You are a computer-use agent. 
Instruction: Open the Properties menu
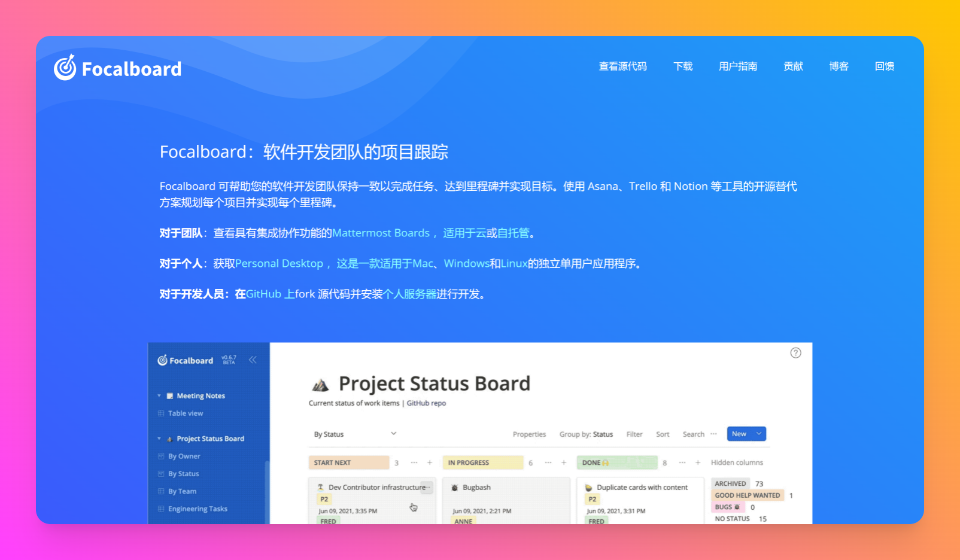point(529,434)
